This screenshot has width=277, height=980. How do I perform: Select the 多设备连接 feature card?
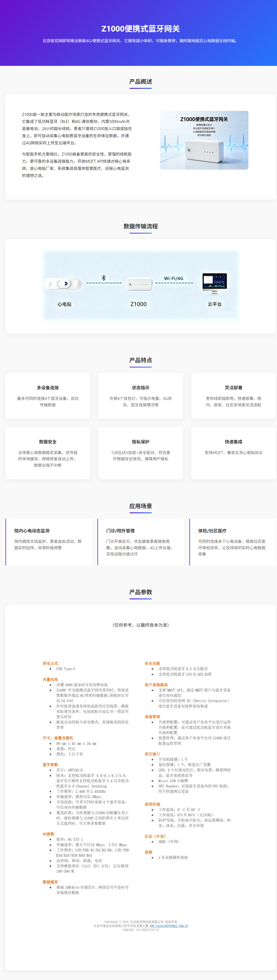coord(48,396)
